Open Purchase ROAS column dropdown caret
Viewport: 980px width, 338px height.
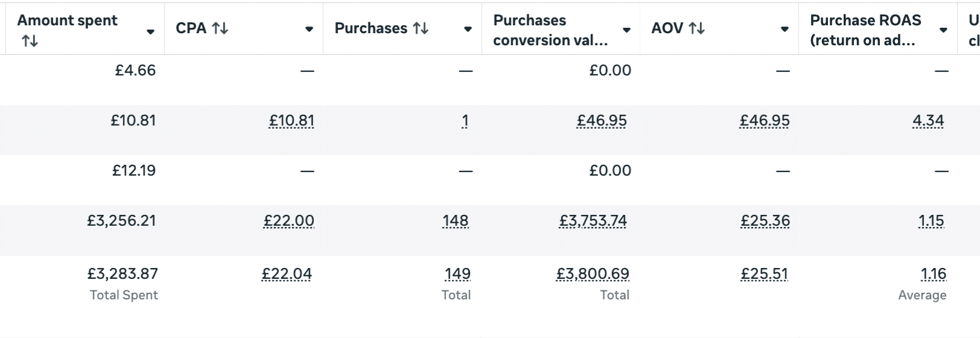coord(943,30)
